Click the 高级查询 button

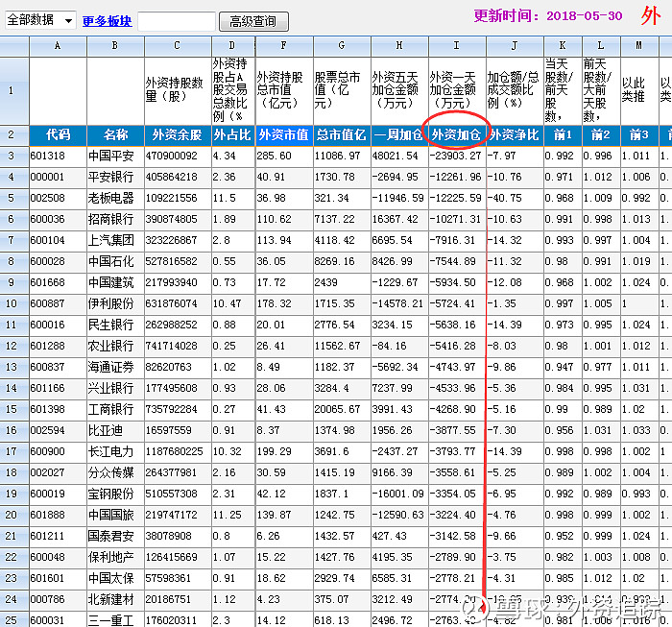pyautogui.click(x=253, y=21)
